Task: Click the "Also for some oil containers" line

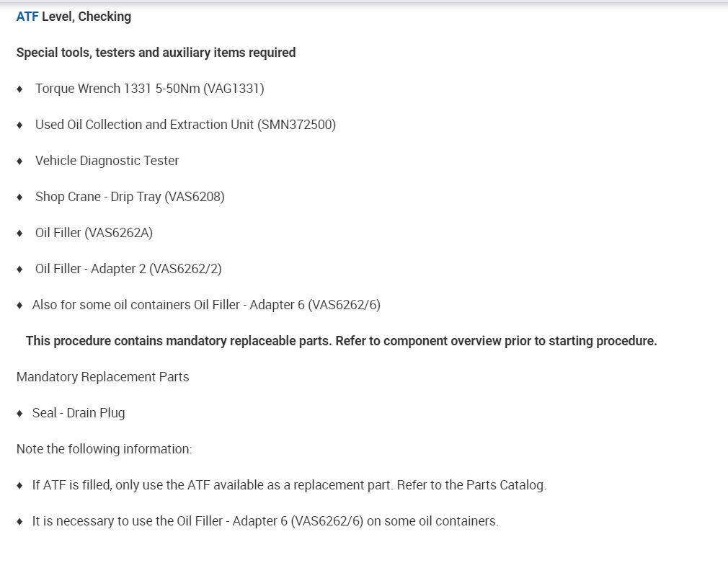Action: tap(206, 305)
